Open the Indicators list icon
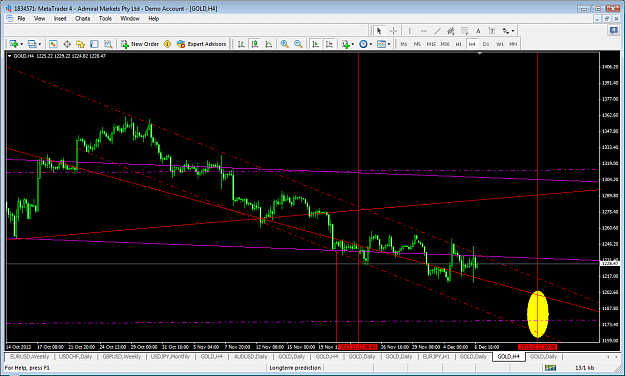This screenshot has height=376, width=625. click(x=345, y=44)
